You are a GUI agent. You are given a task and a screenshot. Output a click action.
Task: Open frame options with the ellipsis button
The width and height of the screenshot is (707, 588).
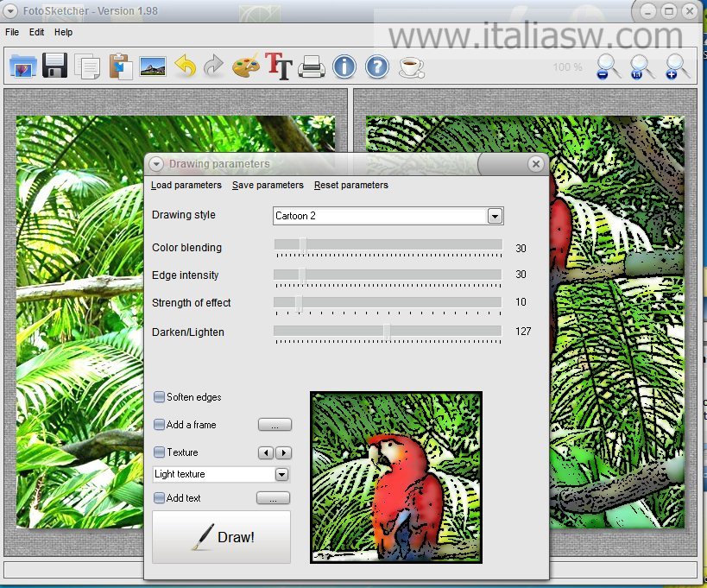[275, 425]
